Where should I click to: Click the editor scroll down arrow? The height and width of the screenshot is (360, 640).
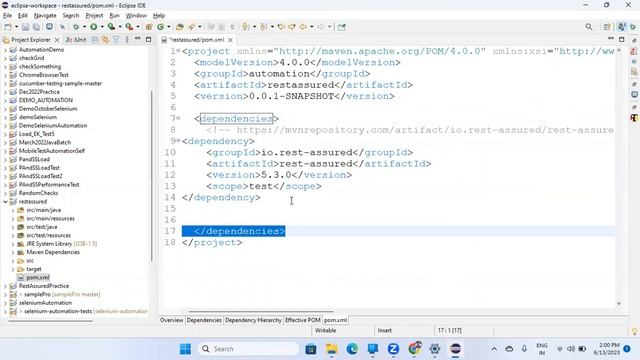619,304
